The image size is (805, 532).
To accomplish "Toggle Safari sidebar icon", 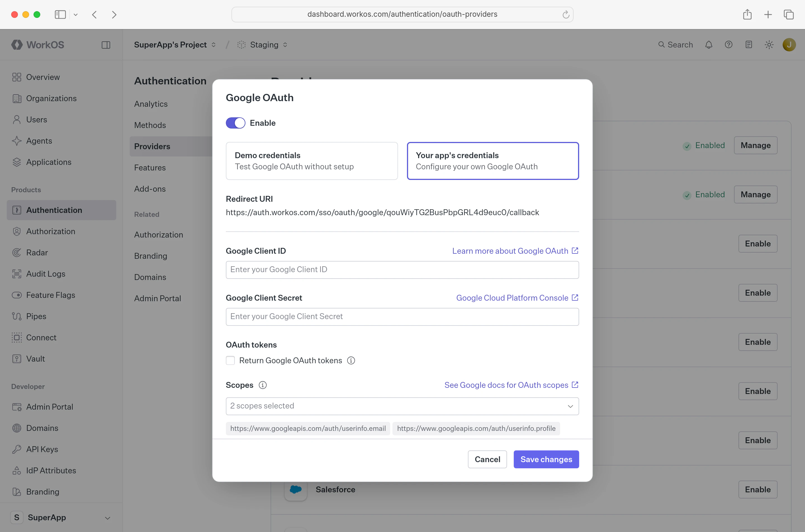I will click(60, 14).
